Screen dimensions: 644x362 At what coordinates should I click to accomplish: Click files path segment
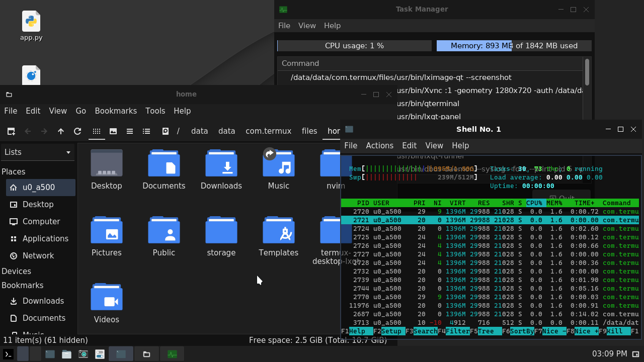point(309,131)
